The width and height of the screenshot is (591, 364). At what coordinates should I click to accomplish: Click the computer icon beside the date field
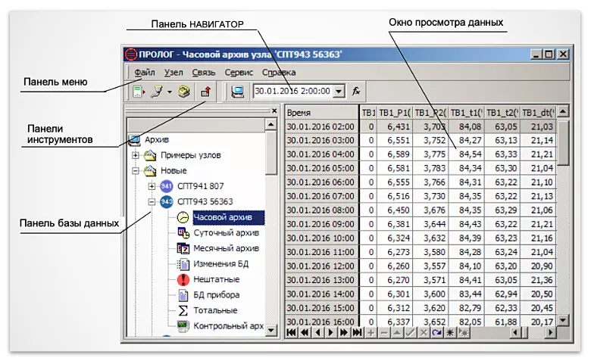(238, 91)
